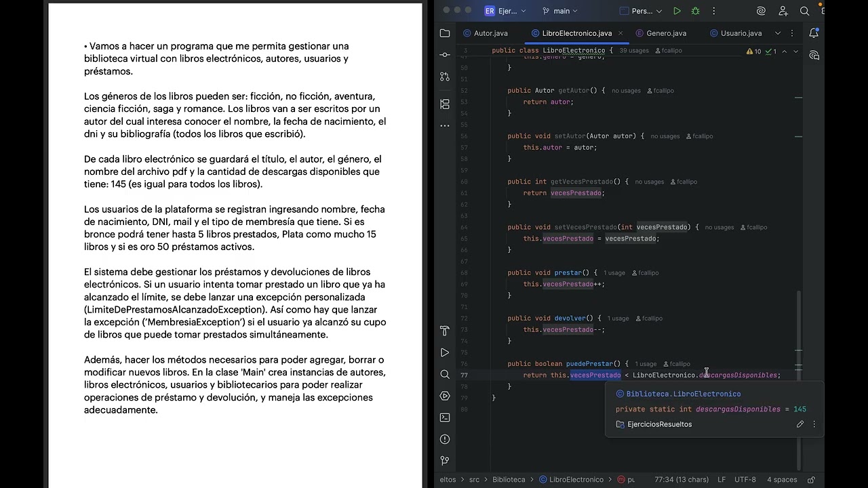
Task: Open the Services tool window icon
Action: tap(445, 396)
